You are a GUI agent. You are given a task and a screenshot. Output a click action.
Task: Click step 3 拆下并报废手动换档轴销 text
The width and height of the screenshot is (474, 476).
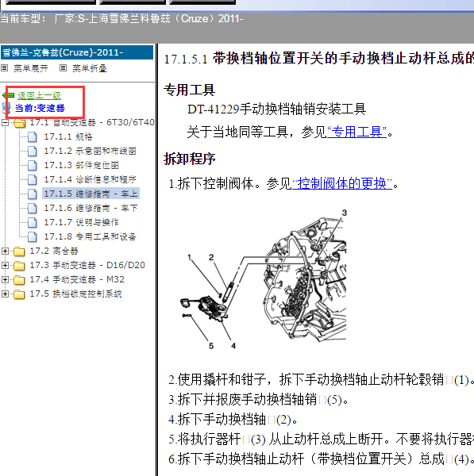pyautogui.click(x=258, y=400)
